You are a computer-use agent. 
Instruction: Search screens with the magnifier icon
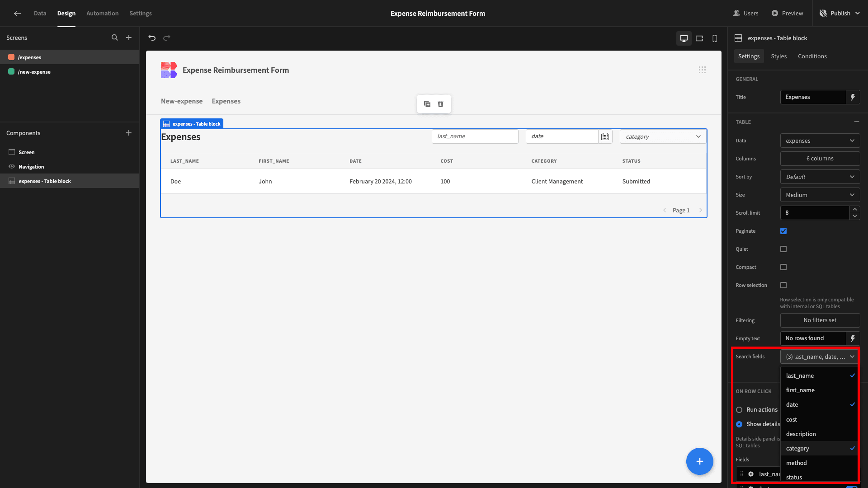pyautogui.click(x=115, y=38)
